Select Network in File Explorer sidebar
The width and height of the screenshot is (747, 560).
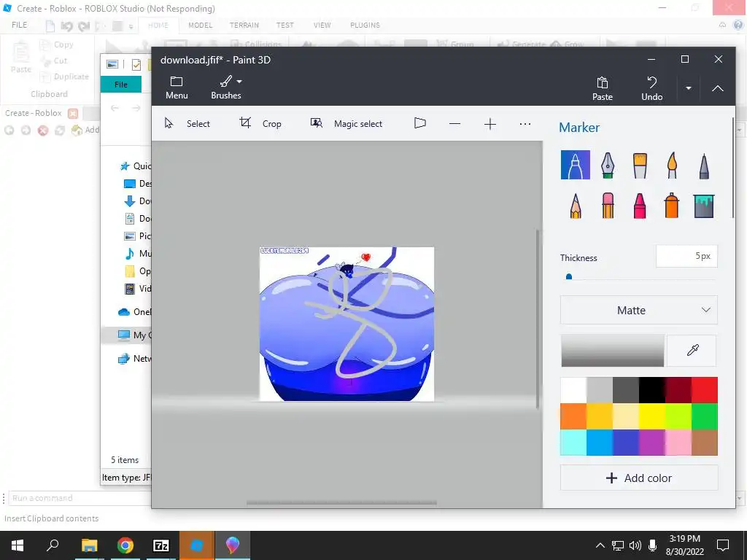[x=134, y=359]
